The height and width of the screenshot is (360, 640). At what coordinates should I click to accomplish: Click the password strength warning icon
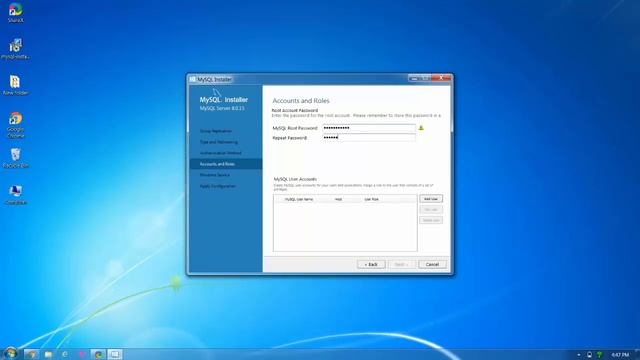[x=421, y=128]
